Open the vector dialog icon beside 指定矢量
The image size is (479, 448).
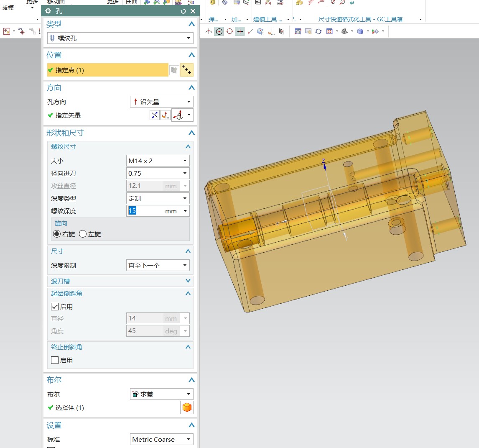point(165,115)
